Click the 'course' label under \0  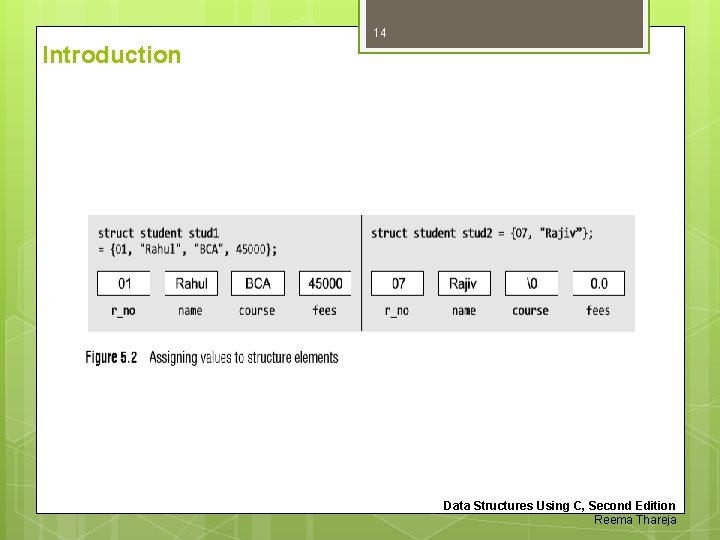click(530, 311)
